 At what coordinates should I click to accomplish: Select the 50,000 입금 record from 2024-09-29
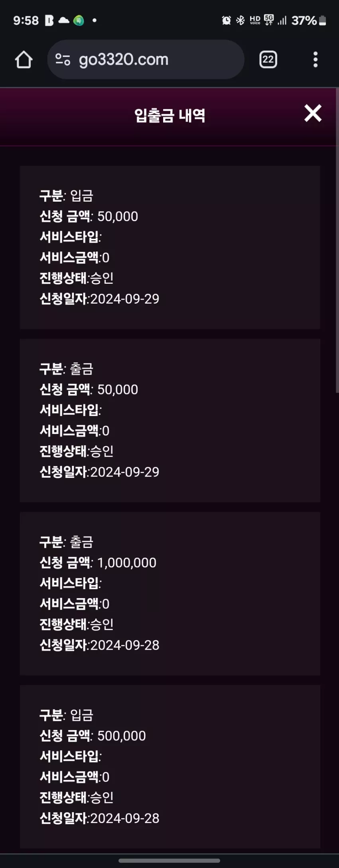[170, 247]
